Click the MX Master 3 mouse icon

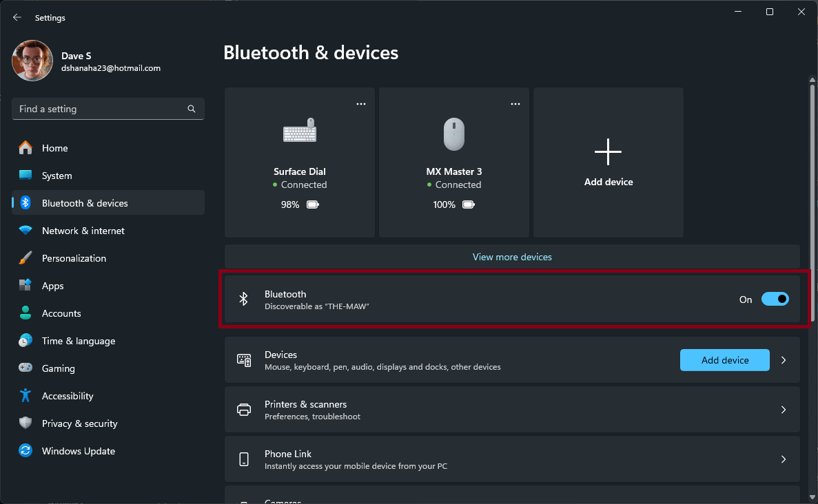pyautogui.click(x=454, y=134)
